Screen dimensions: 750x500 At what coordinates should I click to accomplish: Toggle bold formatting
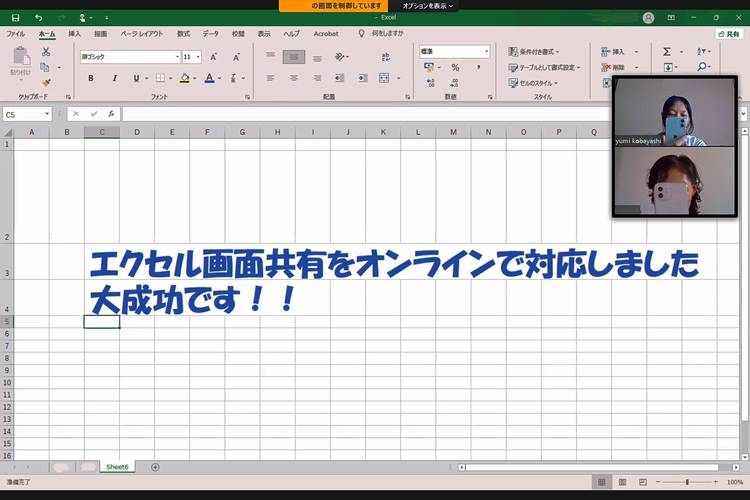pos(90,78)
